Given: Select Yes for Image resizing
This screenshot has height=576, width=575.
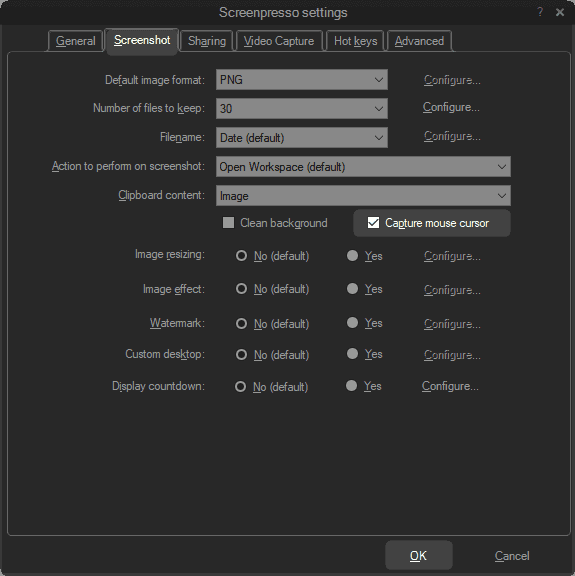Looking at the screenshot, I should pyautogui.click(x=352, y=256).
